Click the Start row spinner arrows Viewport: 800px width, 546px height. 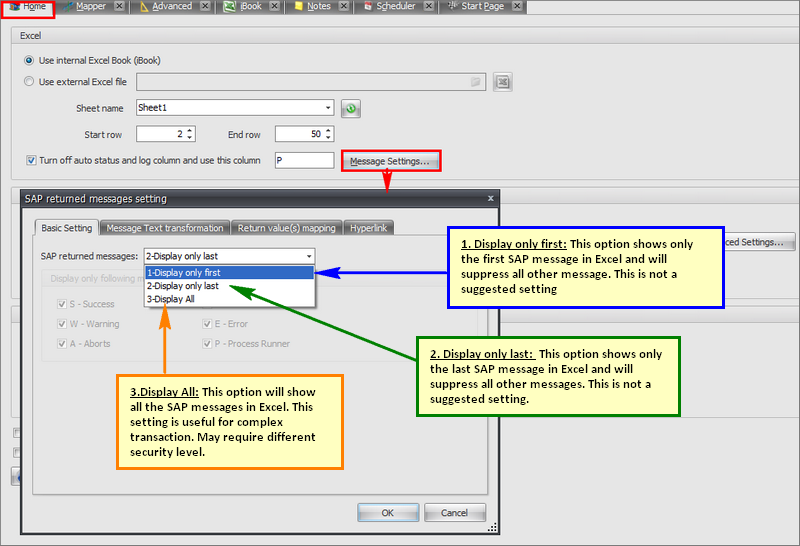[190, 134]
